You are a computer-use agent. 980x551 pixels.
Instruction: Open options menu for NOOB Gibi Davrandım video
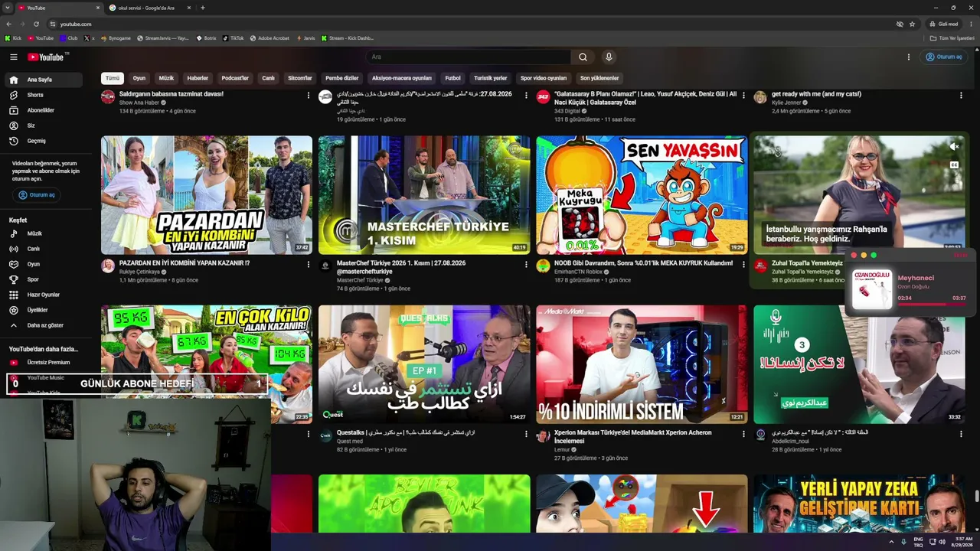(743, 264)
